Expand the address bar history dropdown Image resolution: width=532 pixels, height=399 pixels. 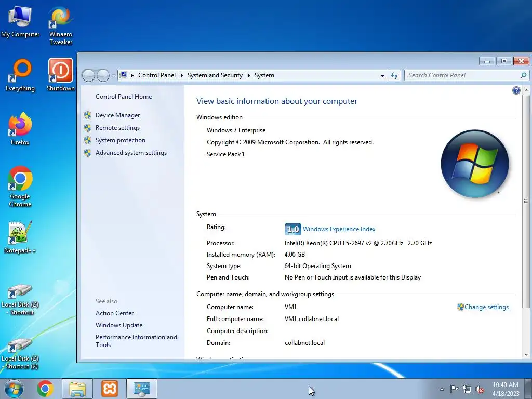tap(382, 75)
